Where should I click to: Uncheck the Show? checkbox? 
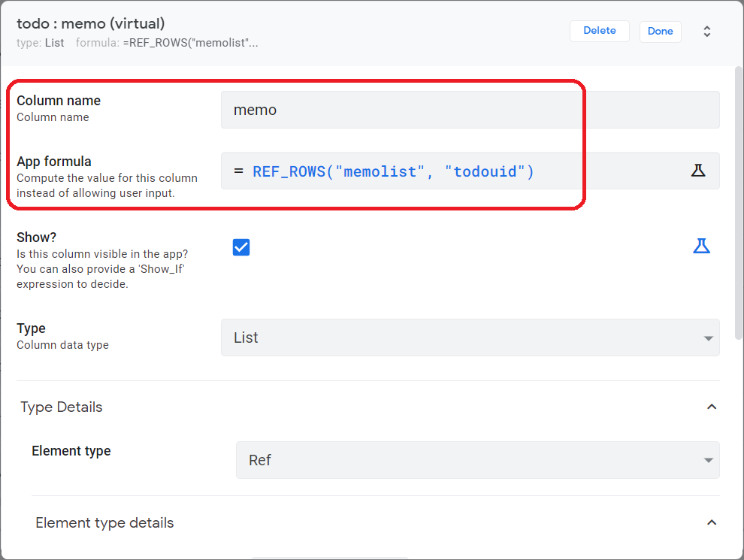[x=241, y=247]
